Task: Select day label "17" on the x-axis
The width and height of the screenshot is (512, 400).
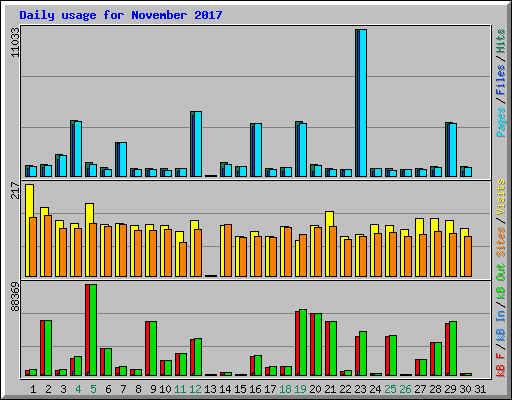Action: pos(270,389)
